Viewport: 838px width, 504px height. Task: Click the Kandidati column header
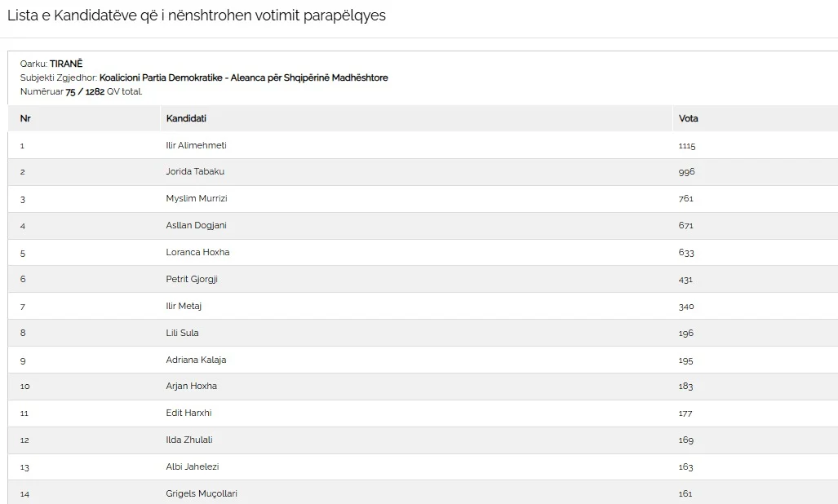(x=186, y=118)
